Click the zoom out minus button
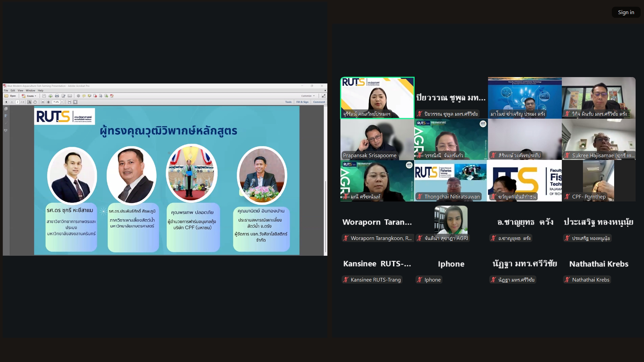The width and height of the screenshot is (644, 362). [43, 102]
